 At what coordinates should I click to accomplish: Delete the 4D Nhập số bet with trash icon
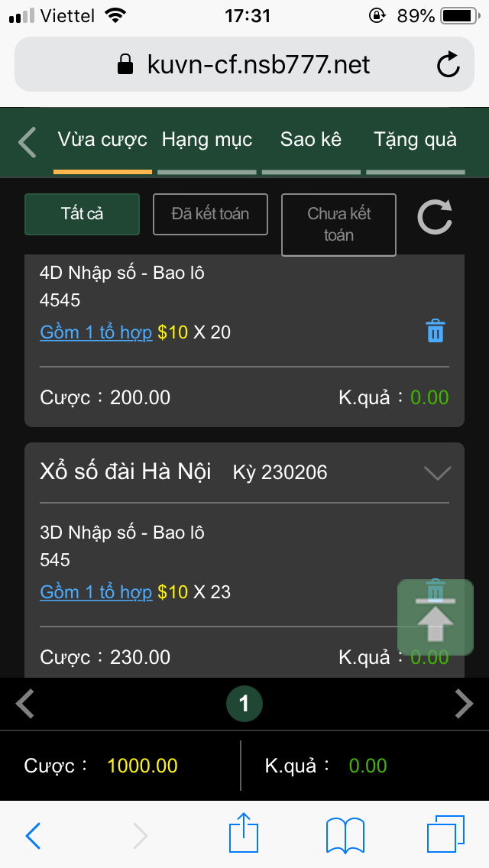click(x=435, y=332)
